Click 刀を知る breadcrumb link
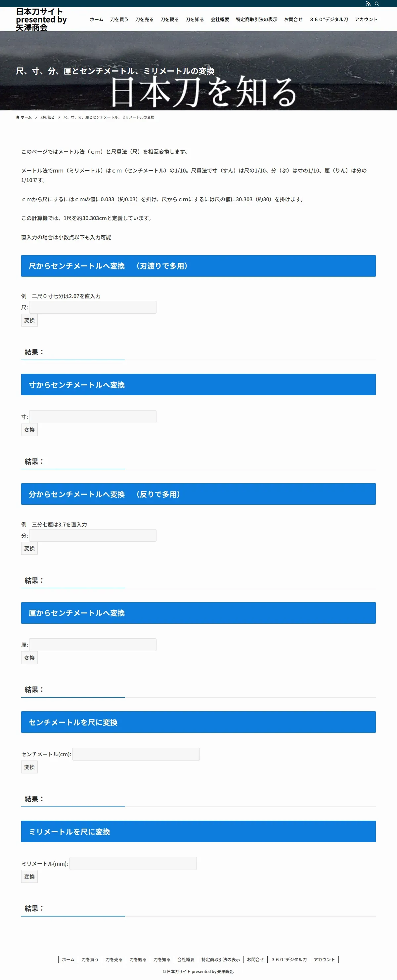 point(48,117)
